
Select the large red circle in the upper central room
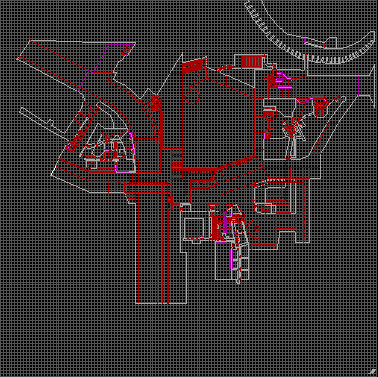(192, 96)
